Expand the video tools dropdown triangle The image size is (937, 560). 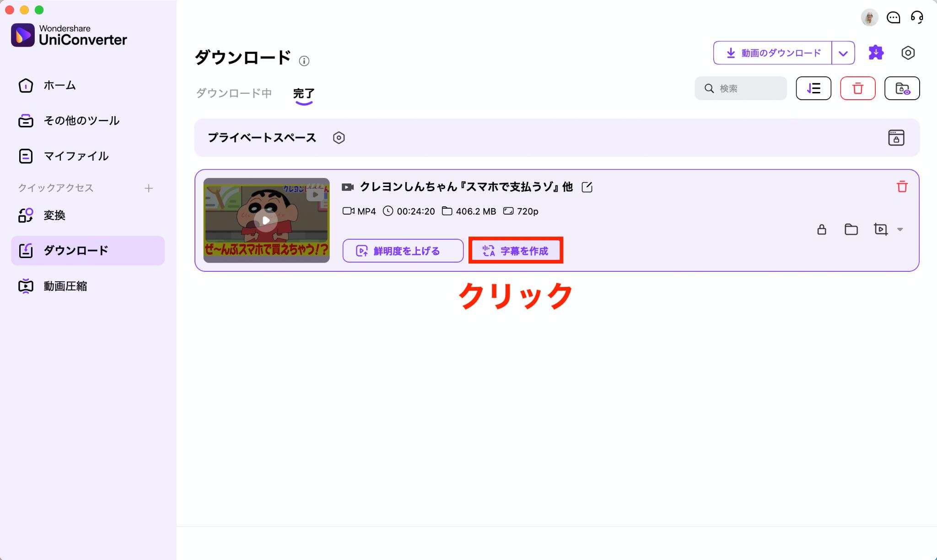point(900,230)
